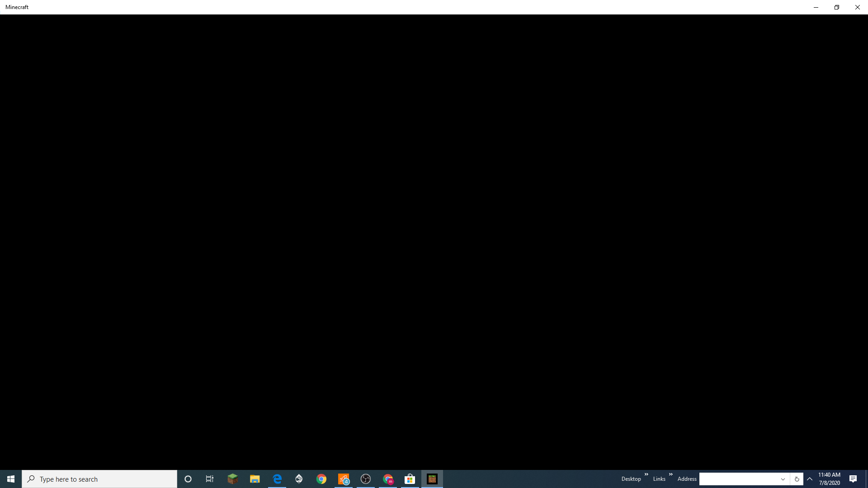Viewport: 868px width, 488px height.
Task: Switch to the active Minecraft dirt block icon
Action: coord(432,479)
